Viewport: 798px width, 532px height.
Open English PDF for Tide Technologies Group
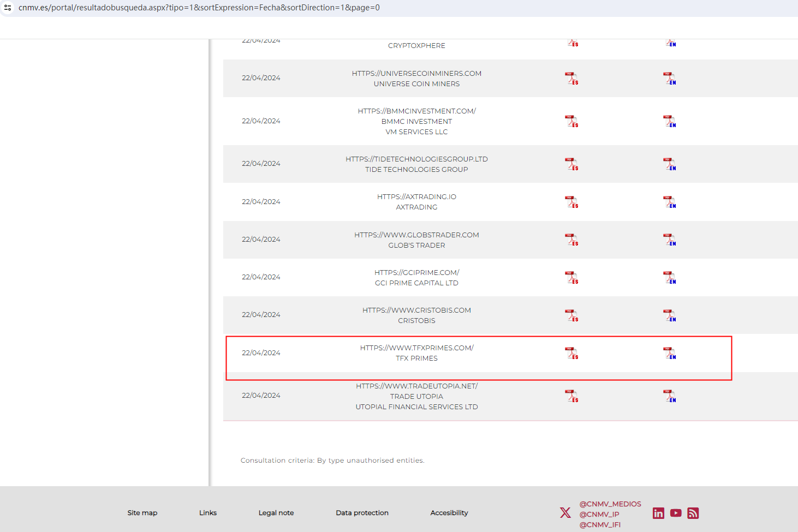coord(670,164)
